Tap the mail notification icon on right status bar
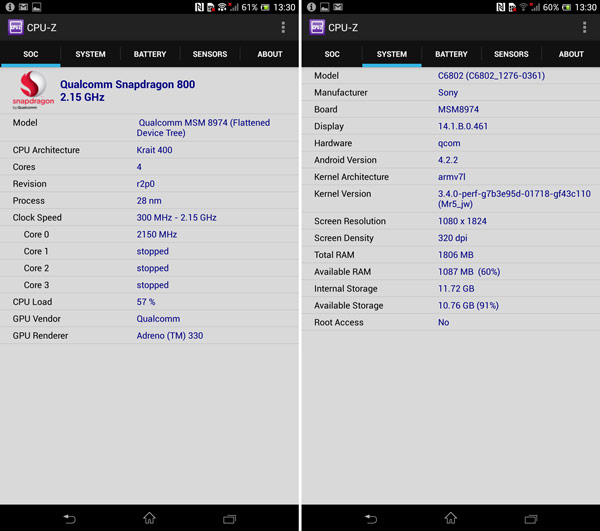This screenshot has height=531, width=600. click(x=338, y=7)
